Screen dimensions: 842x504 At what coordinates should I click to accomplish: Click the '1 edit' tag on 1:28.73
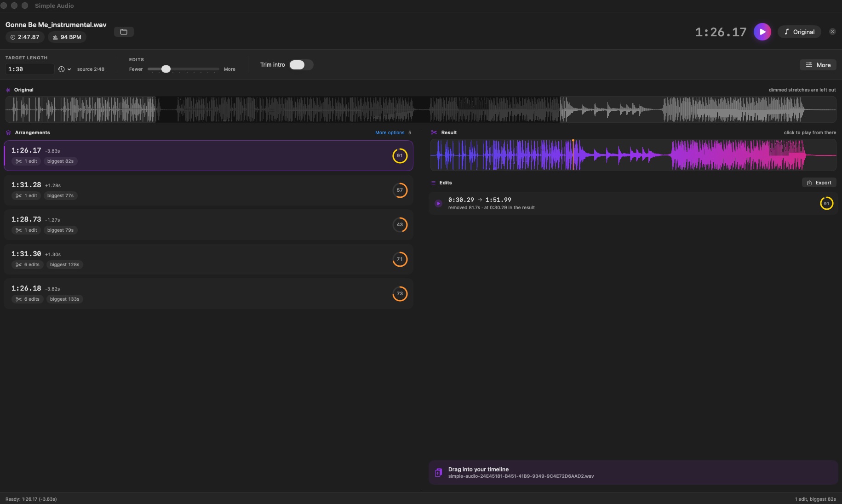click(x=26, y=230)
